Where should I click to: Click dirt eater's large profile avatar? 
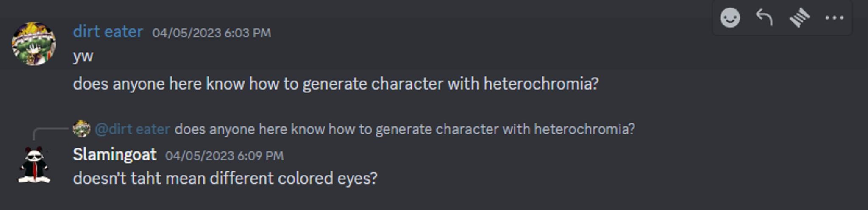pyautogui.click(x=33, y=44)
